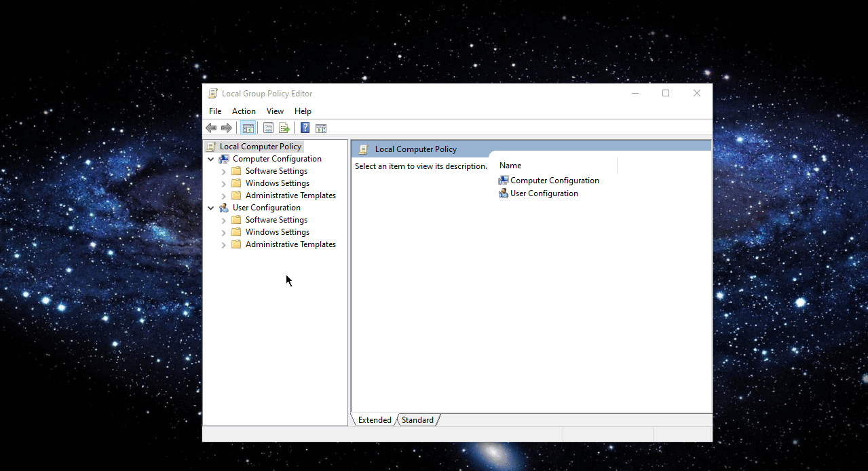Click the Forward arrow toolbar button
Image resolution: width=868 pixels, height=471 pixels.
(x=227, y=128)
